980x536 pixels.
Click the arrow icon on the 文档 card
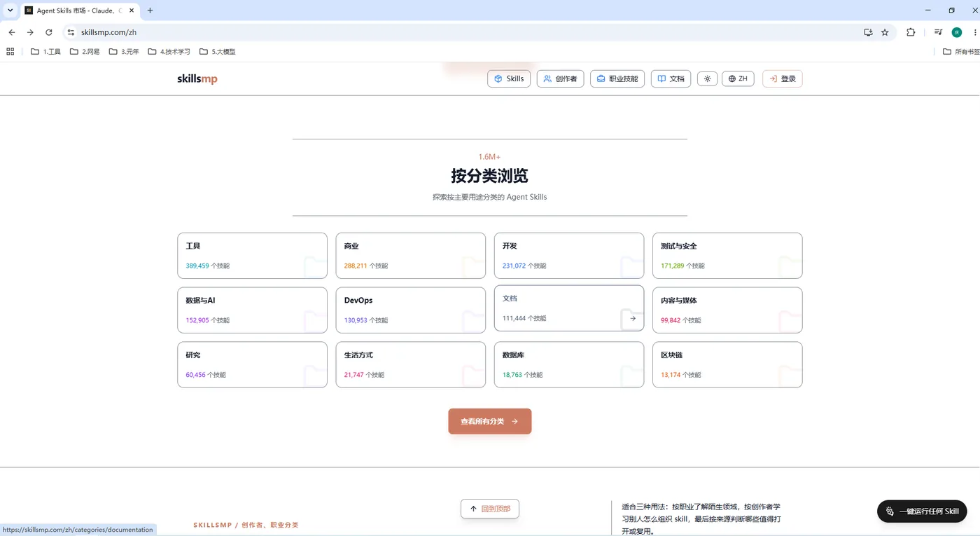click(633, 318)
